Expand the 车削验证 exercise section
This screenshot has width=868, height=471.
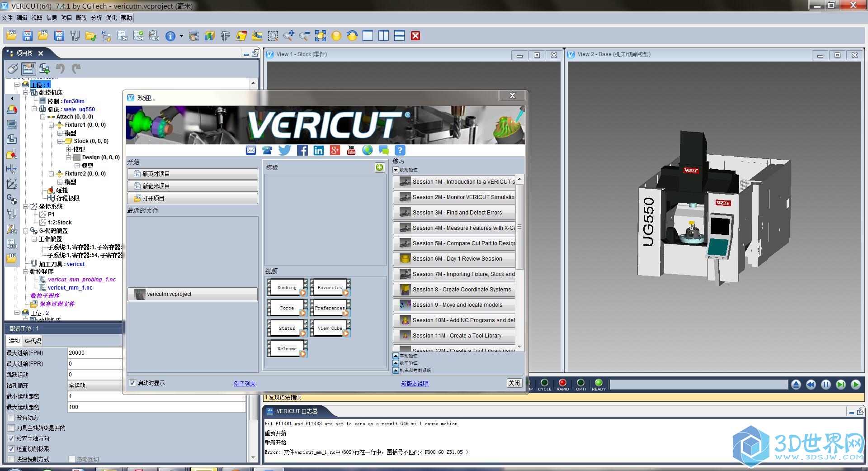(396, 356)
